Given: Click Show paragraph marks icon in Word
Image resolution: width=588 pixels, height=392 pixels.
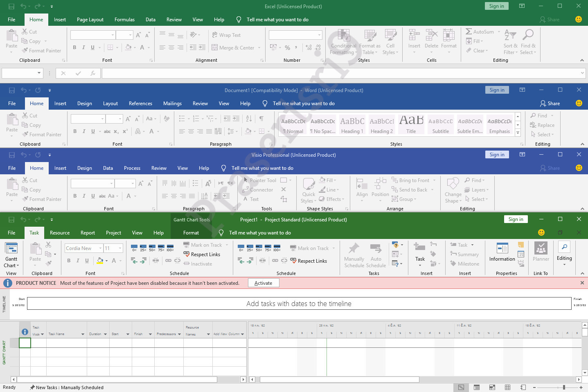Looking at the screenshot, I should (x=261, y=119).
